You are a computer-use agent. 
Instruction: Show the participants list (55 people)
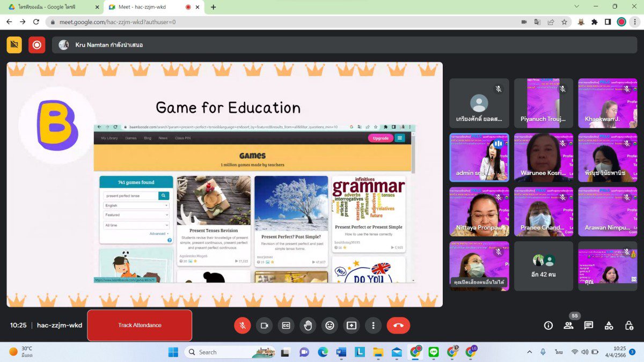coord(568,325)
